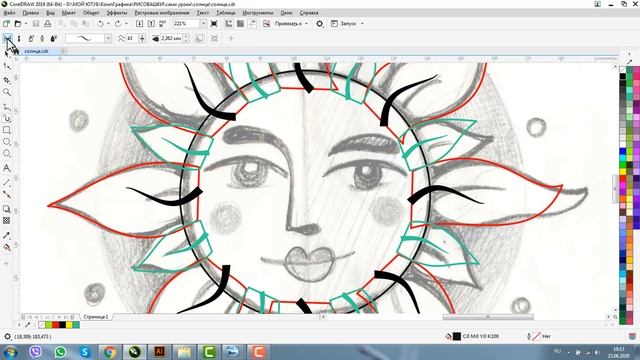Add a new document tab with plus
This screenshot has height=360, width=640.
click(64, 51)
